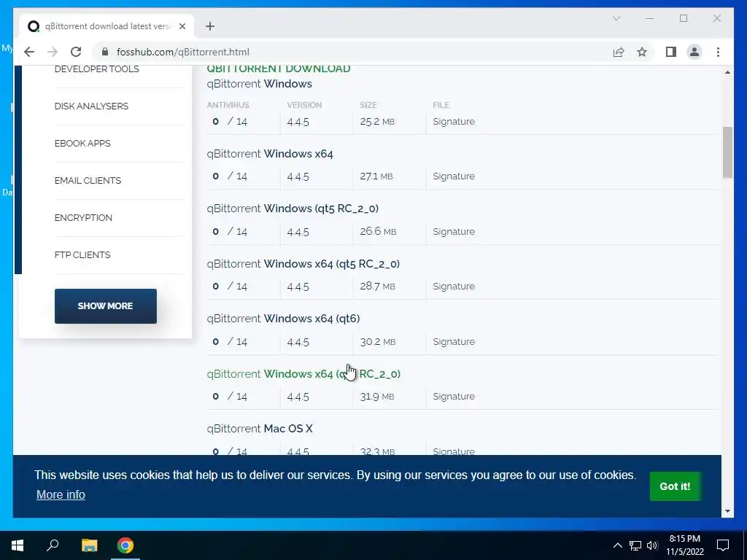Open FTP Clients category
This screenshot has height=560, width=747.
tap(82, 254)
